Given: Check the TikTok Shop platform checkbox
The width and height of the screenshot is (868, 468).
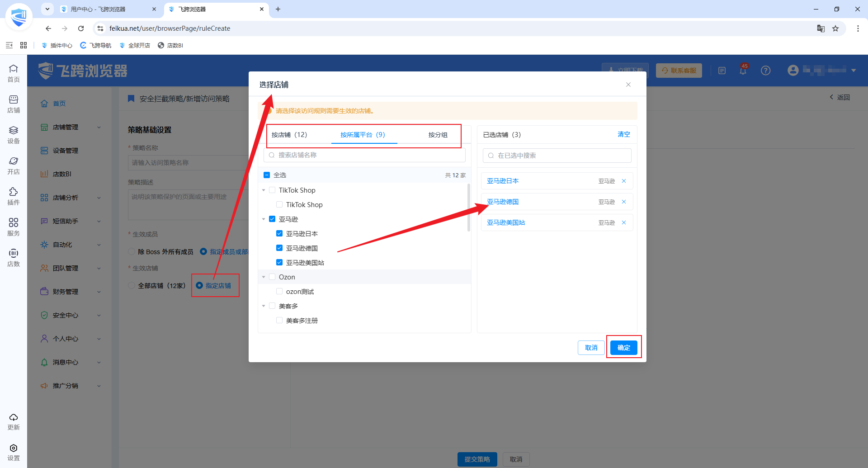Looking at the screenshot, I should pos(272,190).
